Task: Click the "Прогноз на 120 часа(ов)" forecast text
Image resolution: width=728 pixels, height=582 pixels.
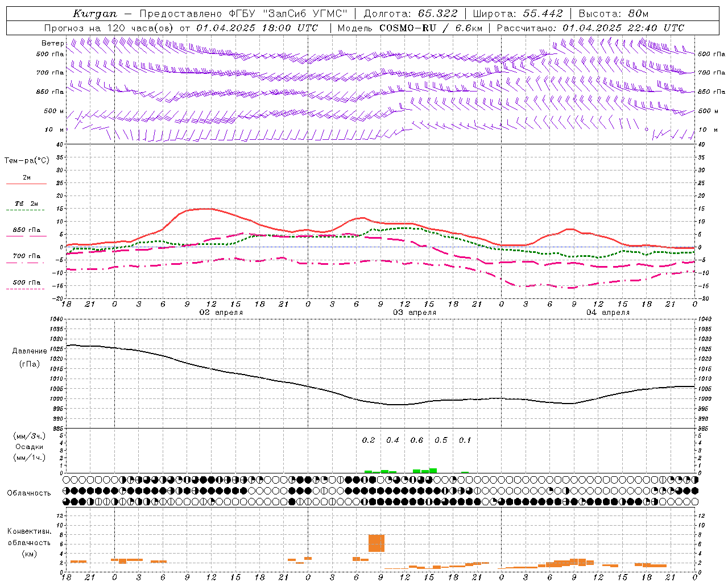Action: [110, 28]
